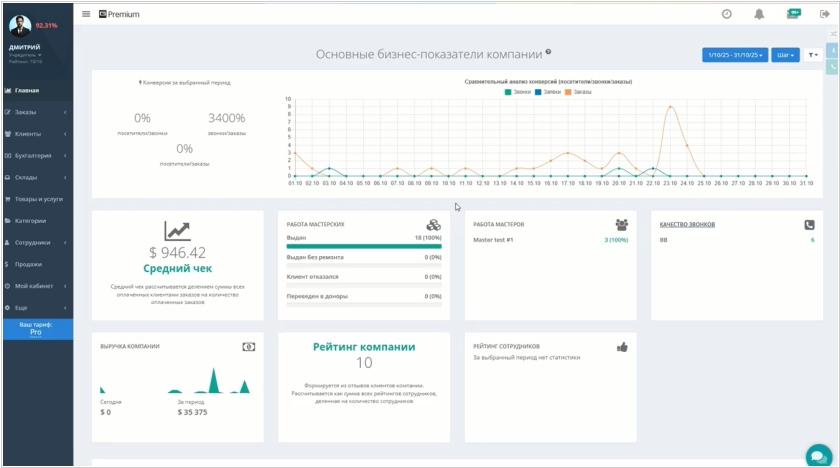Image resolution: width=840 pixels, height=468 pixels.
Task: Open the Шаг step dropdown
Action: [x=786, y=55]
